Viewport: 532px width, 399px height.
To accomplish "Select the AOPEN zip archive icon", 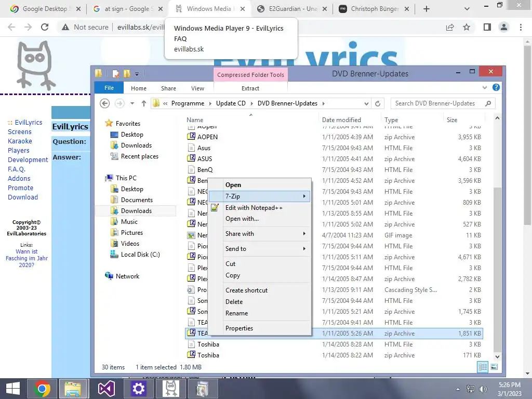I will 191,137.
